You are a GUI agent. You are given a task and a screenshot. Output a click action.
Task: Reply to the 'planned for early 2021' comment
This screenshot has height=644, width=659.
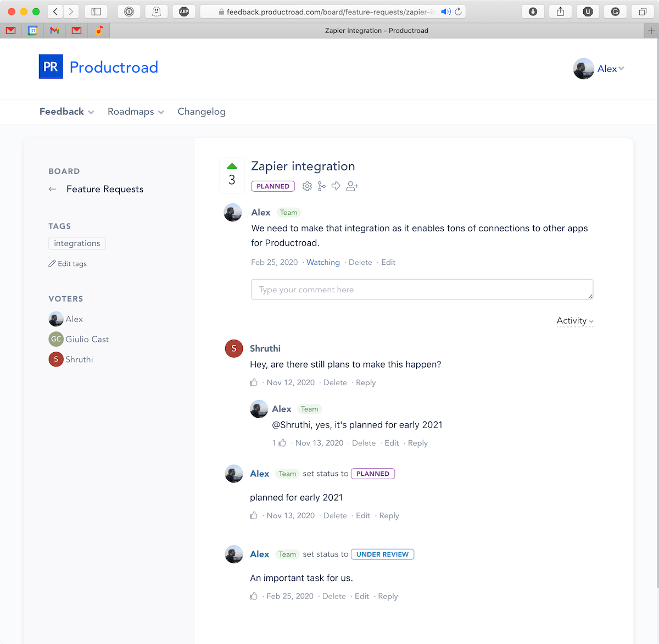pos(389,515)
